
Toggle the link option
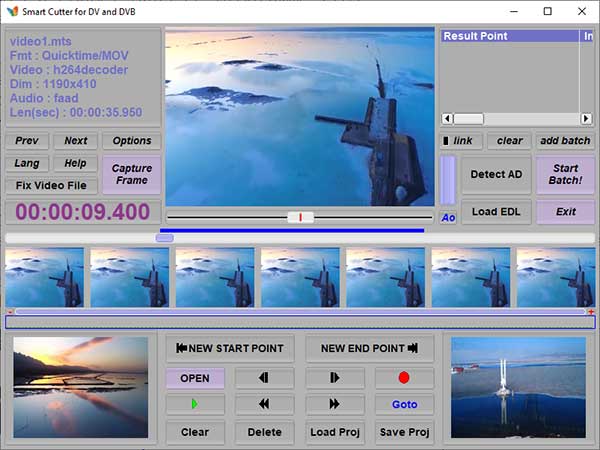(x=458, y=141)
